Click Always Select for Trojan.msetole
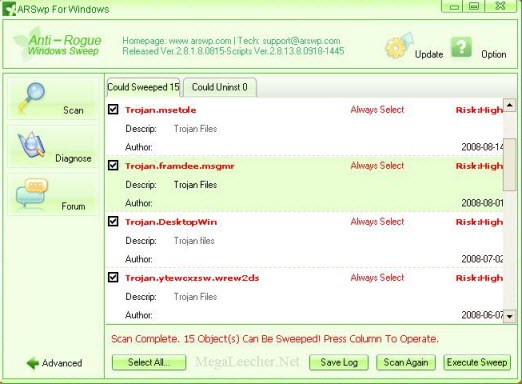The width and height of the screenshot is (522, 384). (377, 110)
